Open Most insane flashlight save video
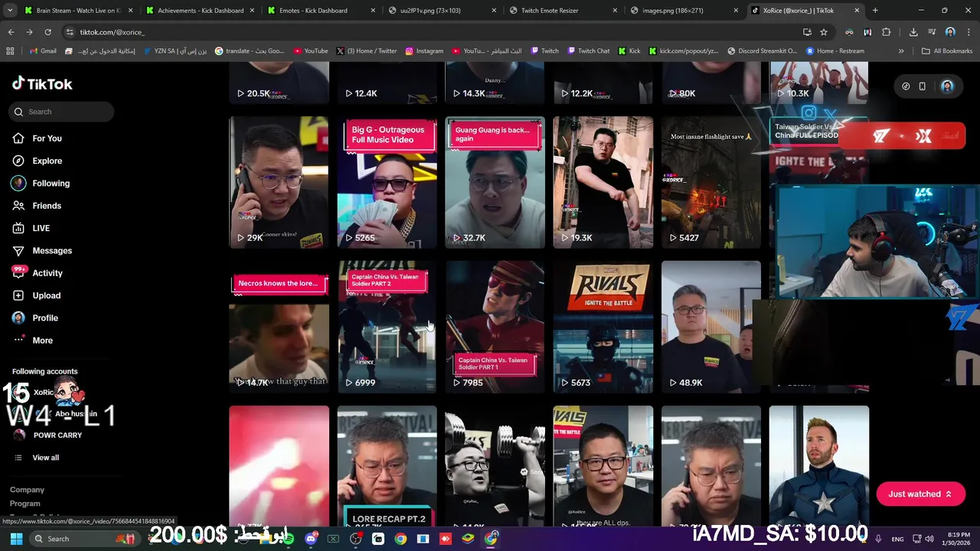980x551 pixels. pyautogui.click(x=710, y=182)
